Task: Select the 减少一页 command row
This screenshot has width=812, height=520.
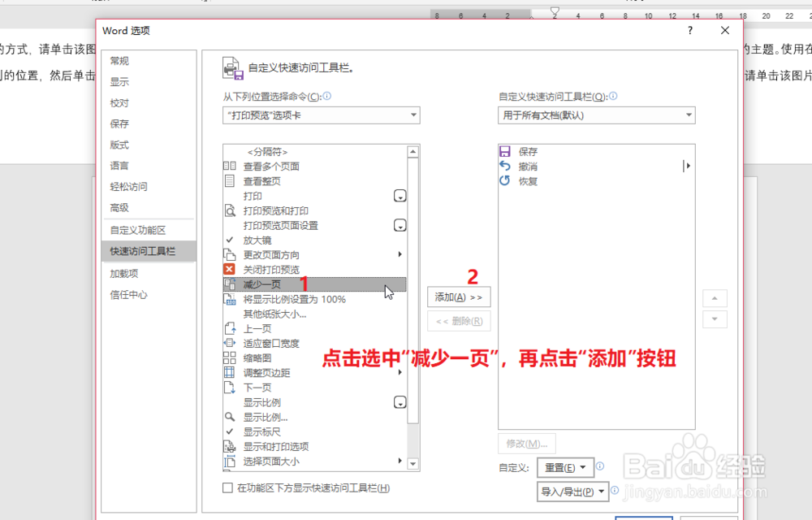Action: point(314,284)
